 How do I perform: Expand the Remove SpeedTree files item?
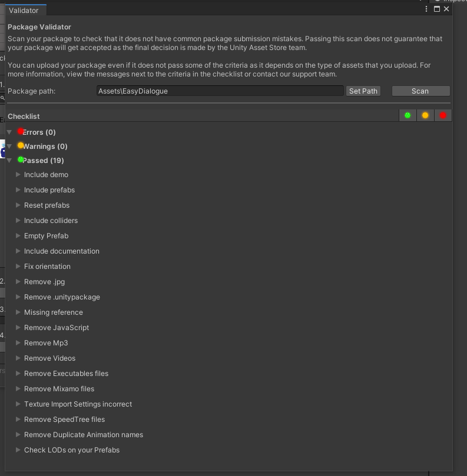point(18,420)
